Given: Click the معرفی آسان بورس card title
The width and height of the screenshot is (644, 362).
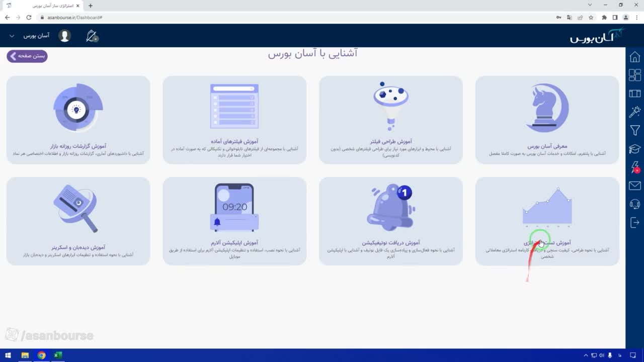Looking at the screenshot, I should 547,146.
